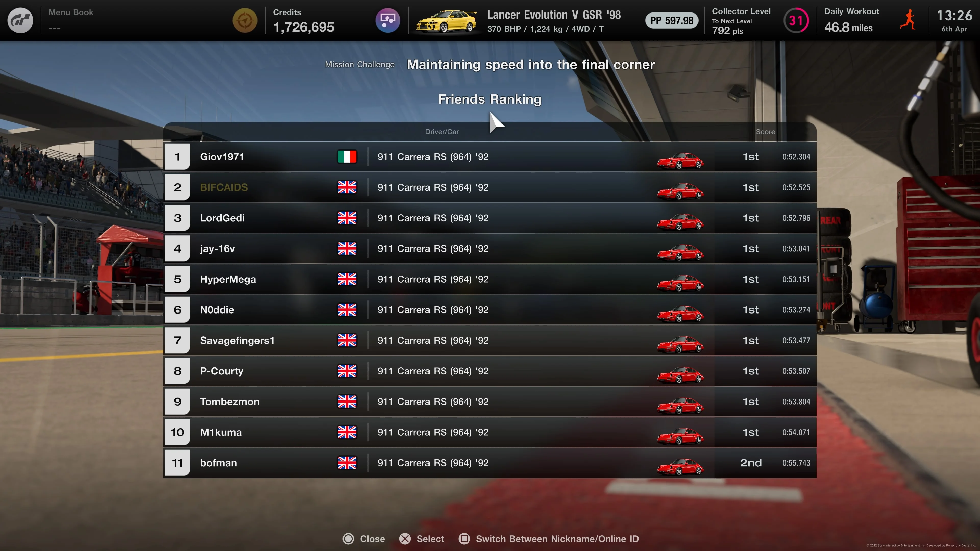Click the UK flag beside LordGedi
The image size is (980, 551).
[x=347, y=218]
